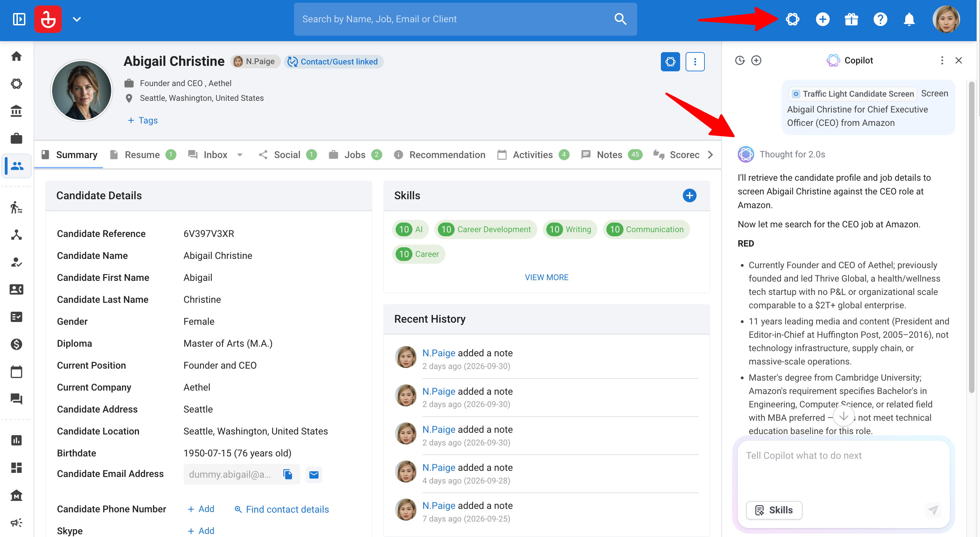980x537 pixels.
Task: Open the Activities tab
Action: click(533, 155)
